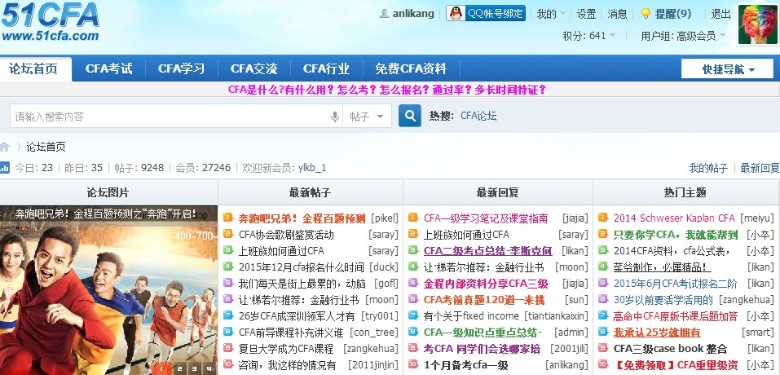Click rank 7 badge beside 26岁CFA成深圳领军人才
Screen dimensions: 780x375
(x=228, y=315)
